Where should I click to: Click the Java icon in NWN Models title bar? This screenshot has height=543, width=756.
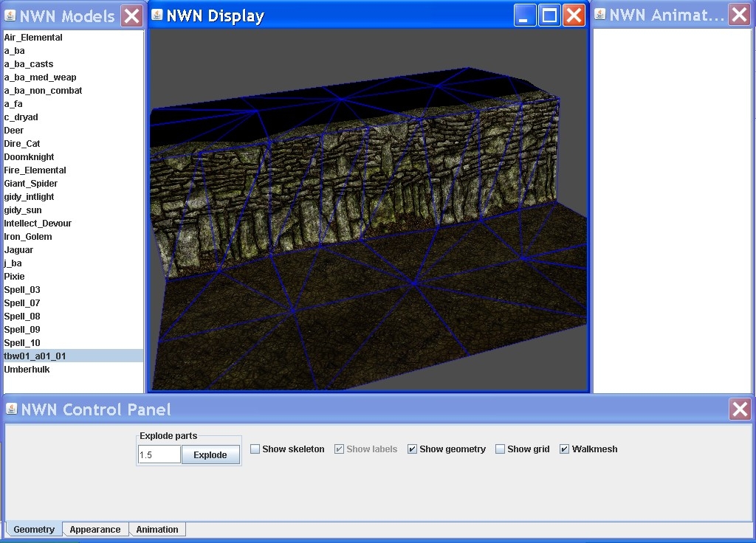click(x=10, y=15)
